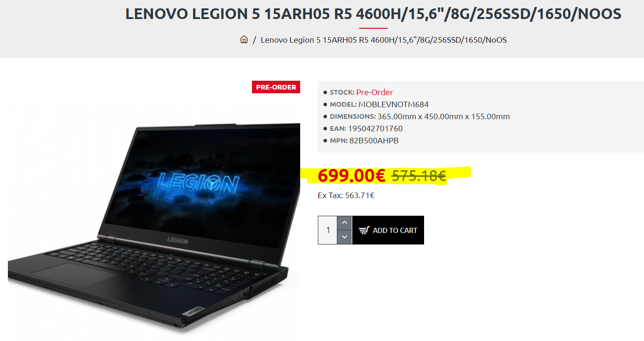Screen dimensions: 644x341
Task: Click the red PRE-ORDER badge
Action: click(276, 87)
